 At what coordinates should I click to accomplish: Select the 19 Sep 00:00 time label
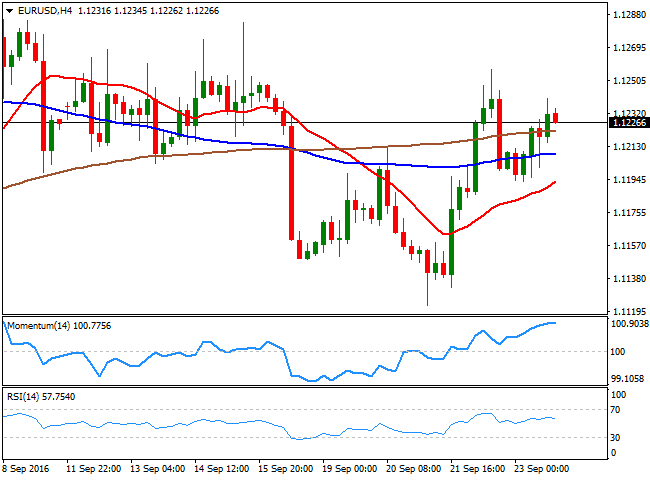tap(349, 469)
